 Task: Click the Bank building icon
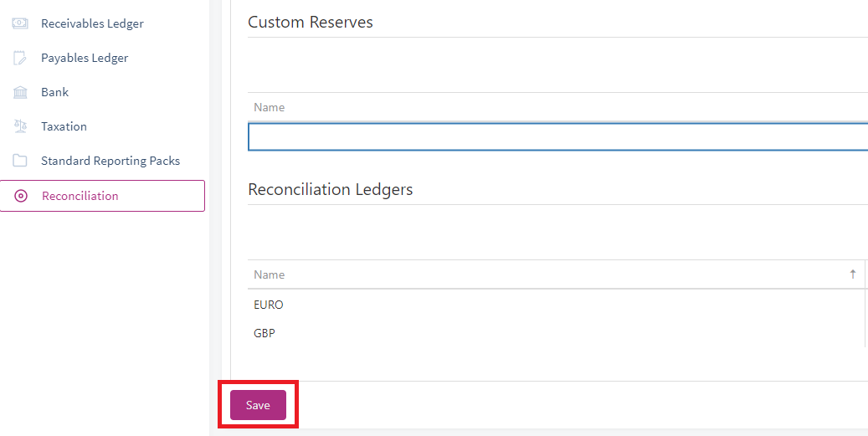pos(20,92)
